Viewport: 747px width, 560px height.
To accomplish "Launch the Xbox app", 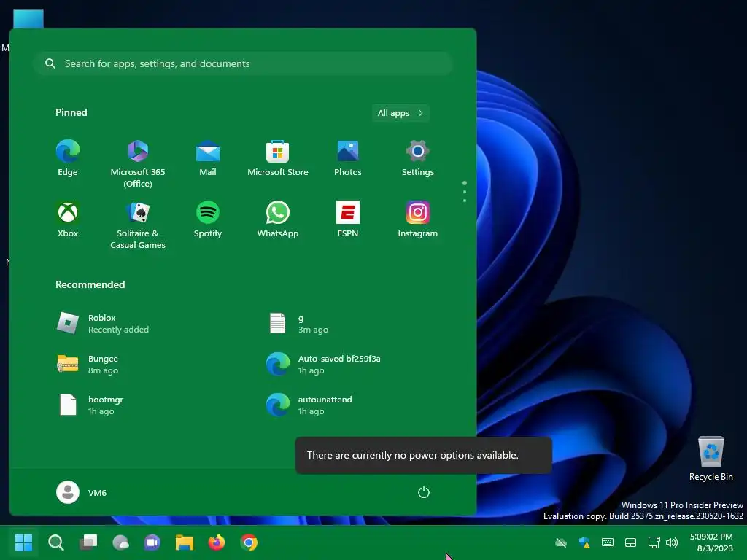I will pyautogui.click(x=68, y=219).
